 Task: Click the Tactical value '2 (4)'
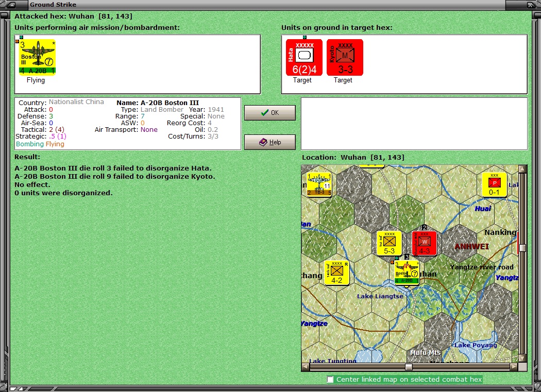click(x=57, y=130)
